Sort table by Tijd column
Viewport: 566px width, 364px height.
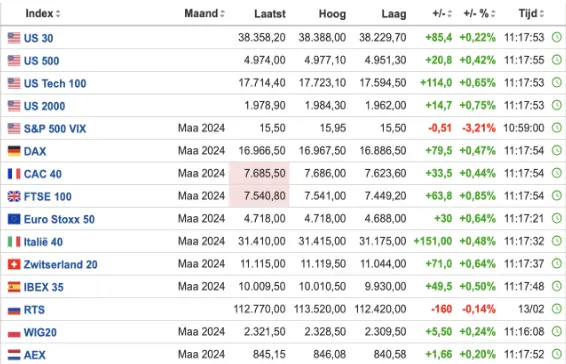click(531, 13)
